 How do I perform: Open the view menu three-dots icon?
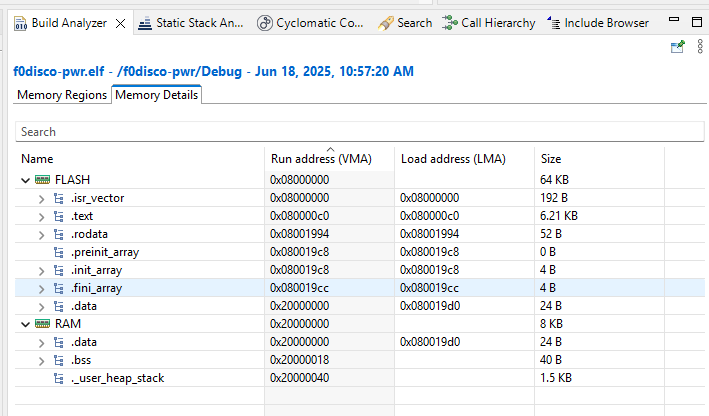coord(697,46)
